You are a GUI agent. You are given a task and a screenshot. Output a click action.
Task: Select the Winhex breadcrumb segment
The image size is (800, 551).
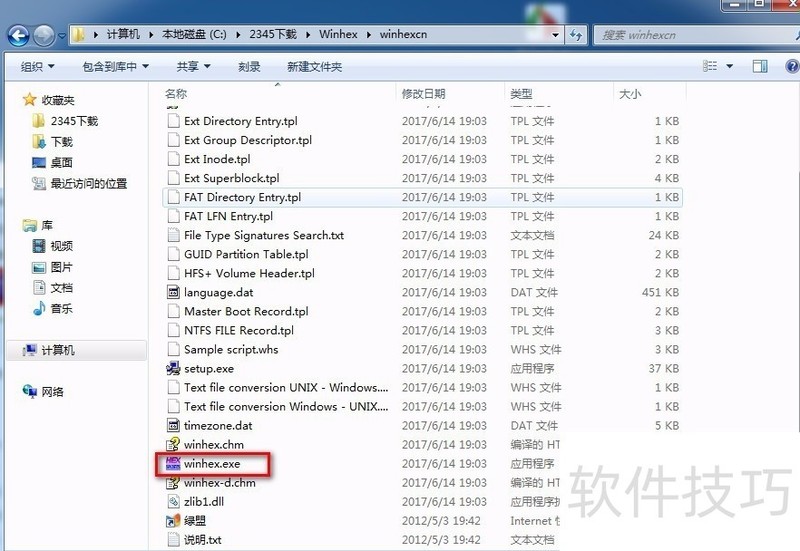(x=338, y=34)
